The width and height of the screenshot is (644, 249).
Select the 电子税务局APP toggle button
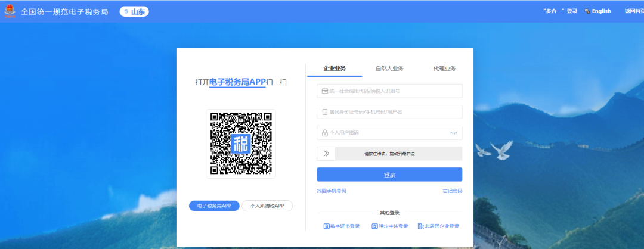pyautogui.click(x=214, y=206)
